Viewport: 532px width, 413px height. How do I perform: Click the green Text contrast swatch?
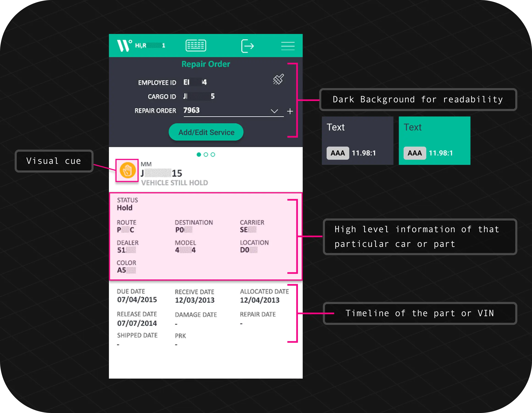[x=435, y=141]
